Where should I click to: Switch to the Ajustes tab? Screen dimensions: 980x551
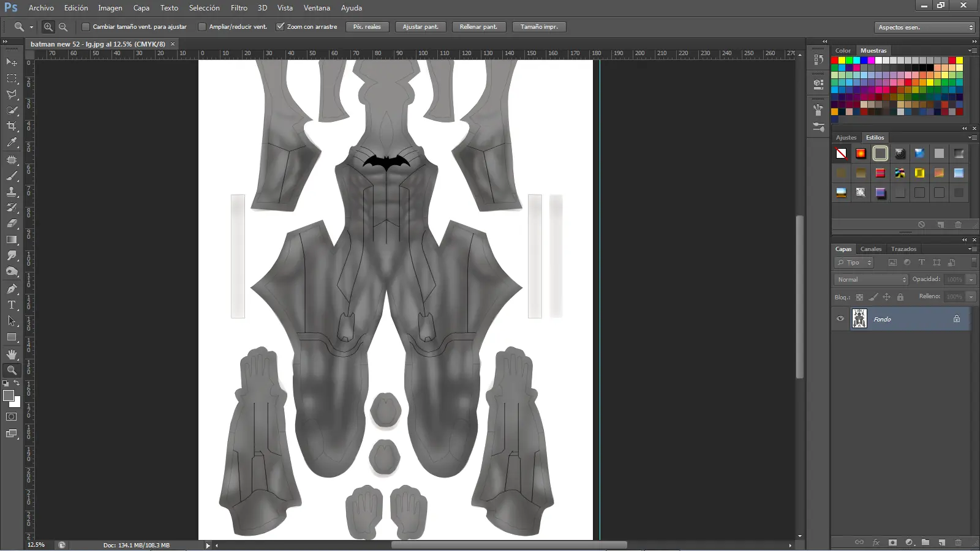(846, 138)
